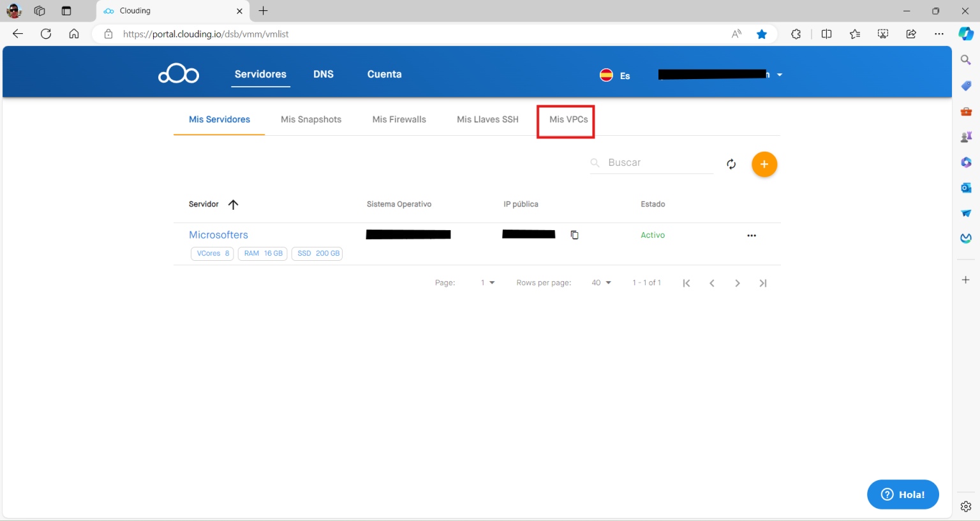
Task: Switch to the Mis Snapshots tab
Action: (x=311, y=119)
